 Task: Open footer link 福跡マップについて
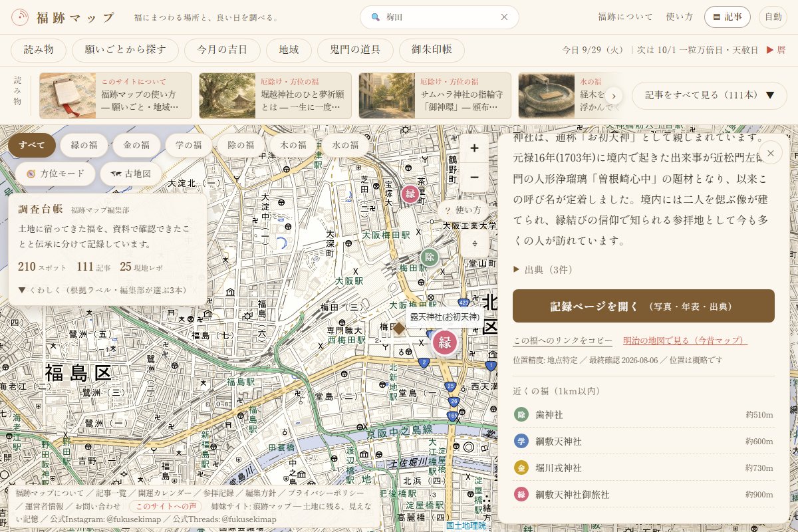(50, 493)
